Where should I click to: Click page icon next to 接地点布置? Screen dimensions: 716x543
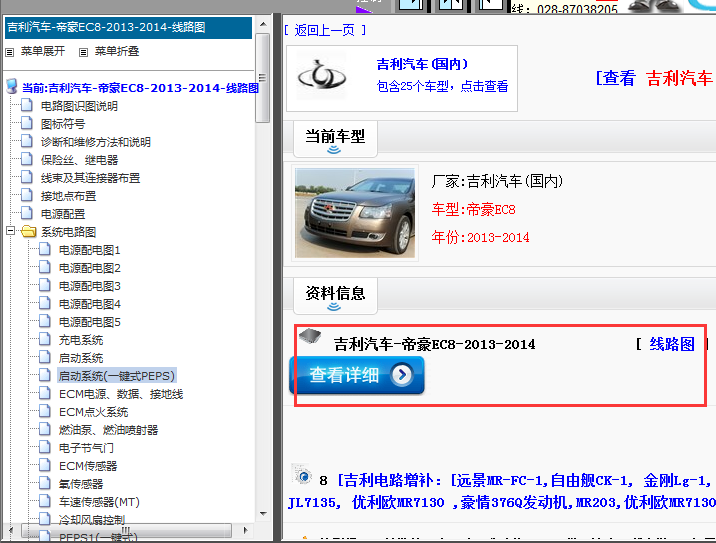27,195
